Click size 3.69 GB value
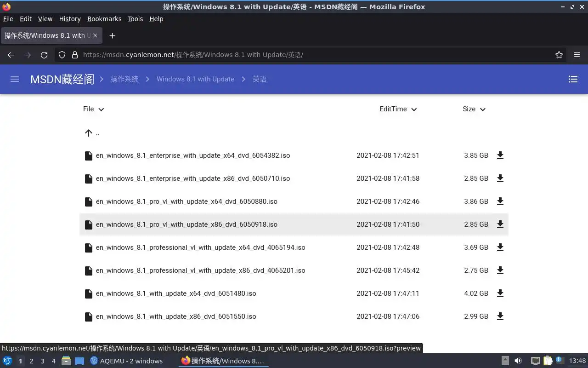588x368 pixels. pos(476,247)
